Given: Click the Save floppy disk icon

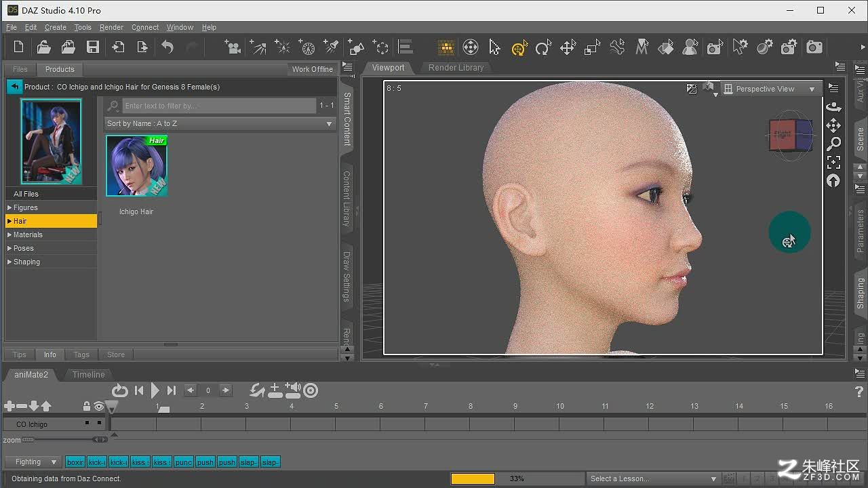Looking at the screenshot, I should click(93, 47).
